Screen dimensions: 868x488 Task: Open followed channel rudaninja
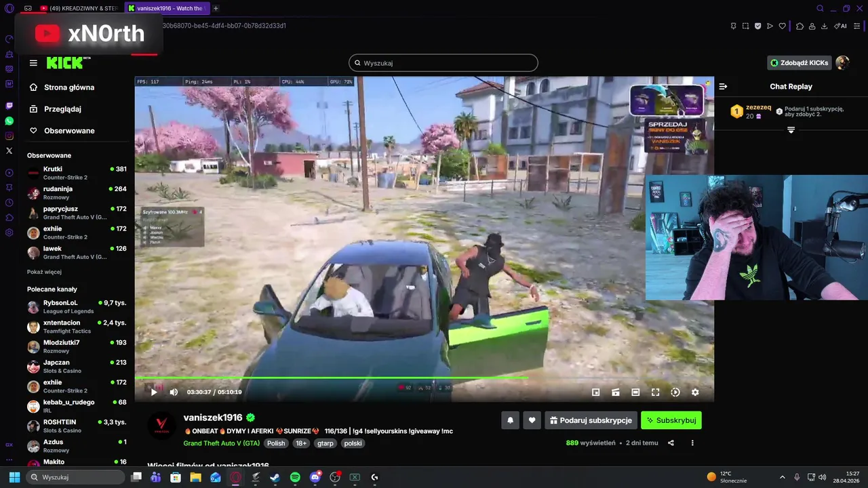tap(77, 192)
